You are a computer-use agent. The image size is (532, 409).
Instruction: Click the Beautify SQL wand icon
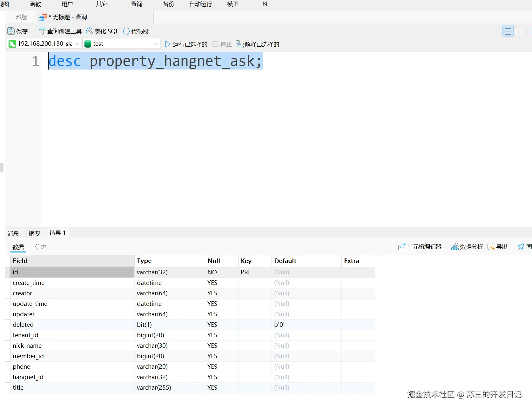click(x=89, y=31)
